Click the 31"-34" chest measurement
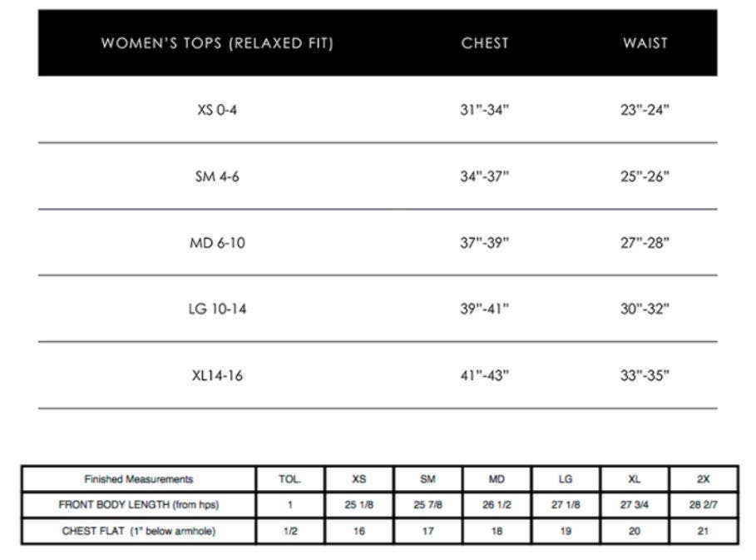This screenshot has width=756, height=560. [x=485, y=110]
